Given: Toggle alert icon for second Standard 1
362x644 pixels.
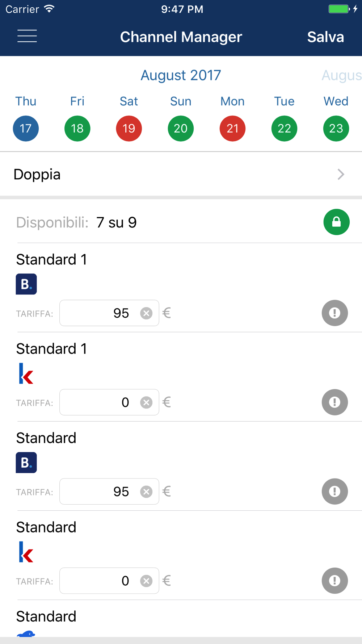Looking at the screenshot, I should click(x=335, y=402).
